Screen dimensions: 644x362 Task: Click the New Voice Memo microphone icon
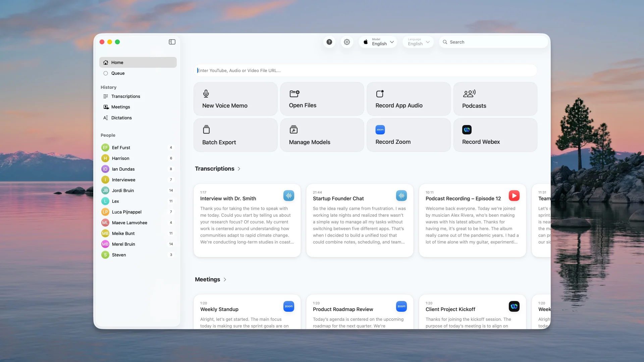click(x=206, y=94)
